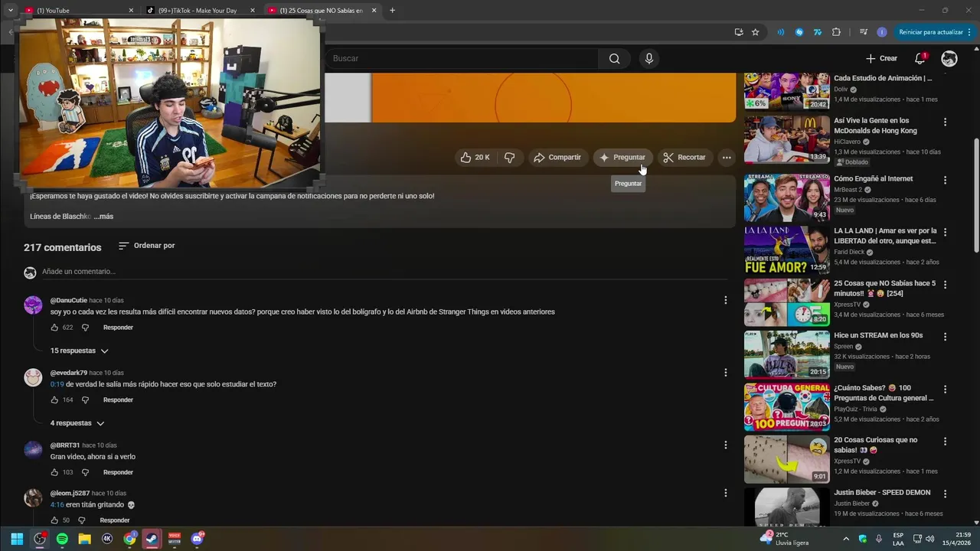Open Spotify from the taskbar
Screen dimensions: 980x551
62,539
